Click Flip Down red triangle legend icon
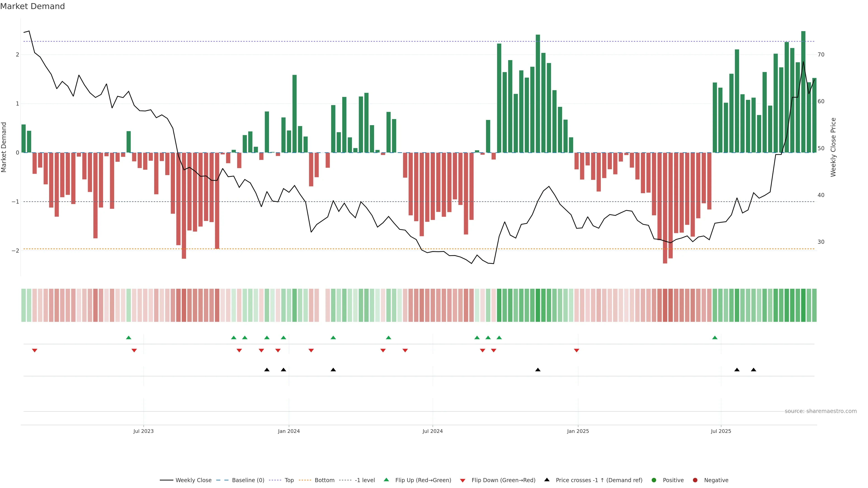Viewport: 868px width, 488px height. pos(463,480)
